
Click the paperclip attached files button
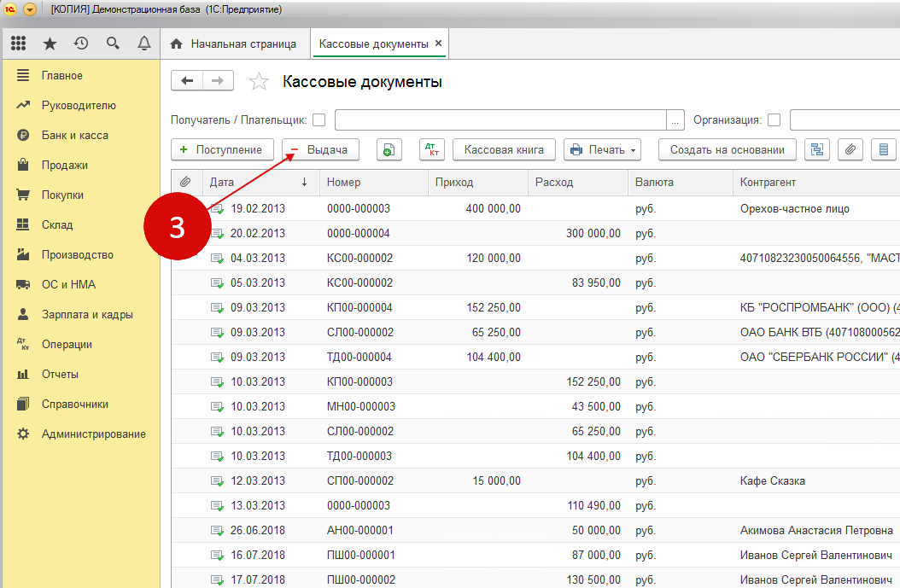[850, 149]
